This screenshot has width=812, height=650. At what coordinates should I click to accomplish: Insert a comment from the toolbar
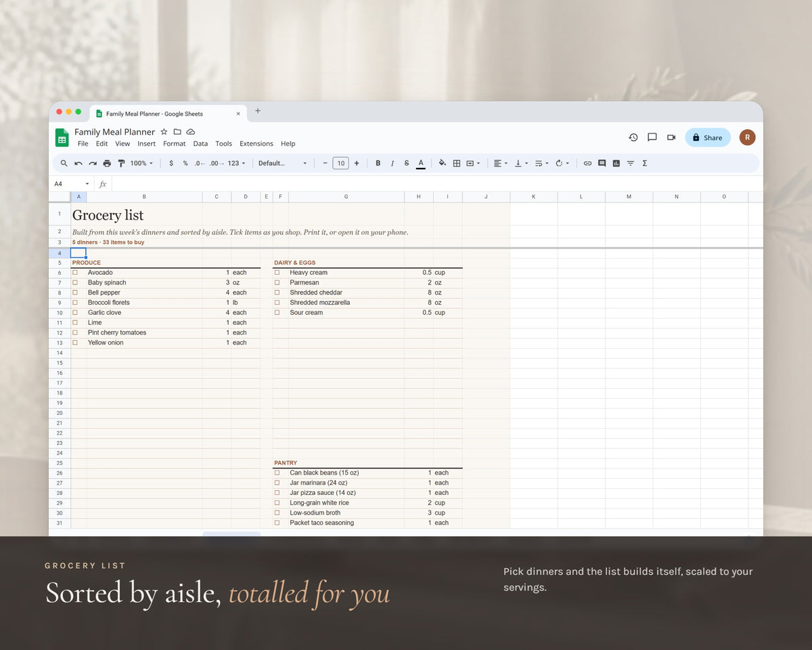(x=602, y=163)
